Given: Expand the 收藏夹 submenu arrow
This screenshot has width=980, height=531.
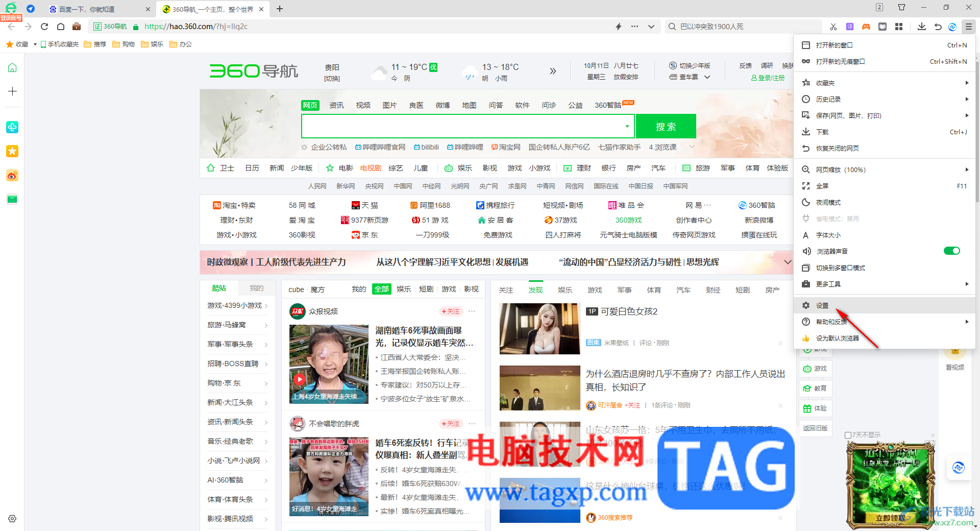Looking at the screenshot, I should [x=967, y=82].
